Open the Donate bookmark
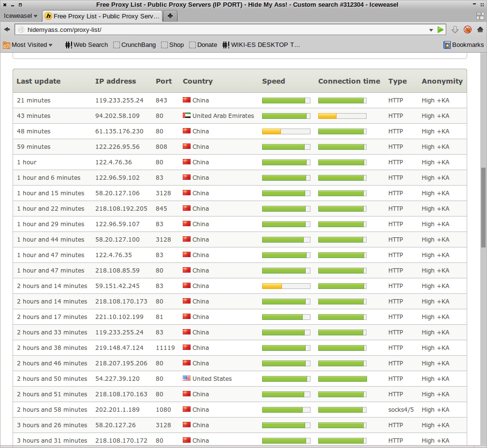The height and width of the screenshot is (448, 487). (x=203, y=45)
